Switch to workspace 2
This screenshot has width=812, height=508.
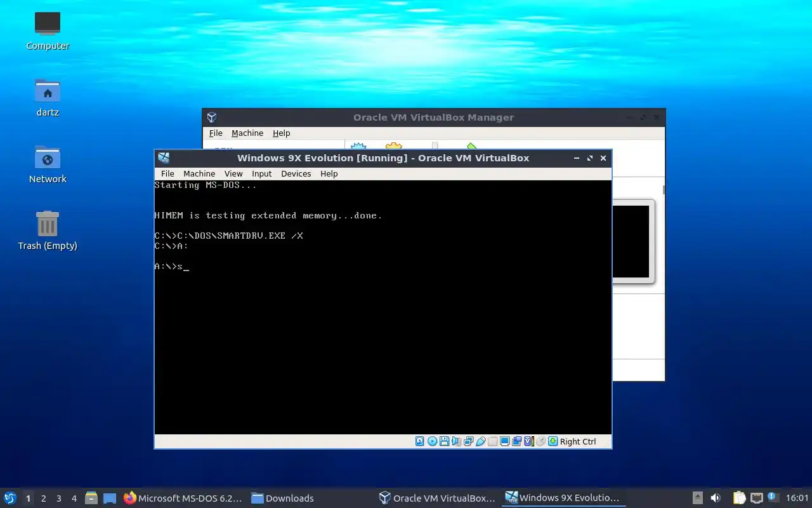coord(43,498)
